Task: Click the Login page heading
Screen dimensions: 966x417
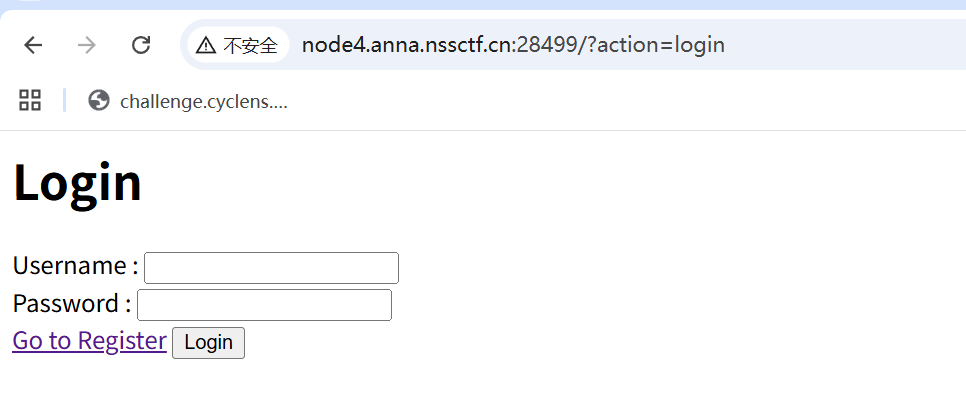Action: (x=77, y=183)
